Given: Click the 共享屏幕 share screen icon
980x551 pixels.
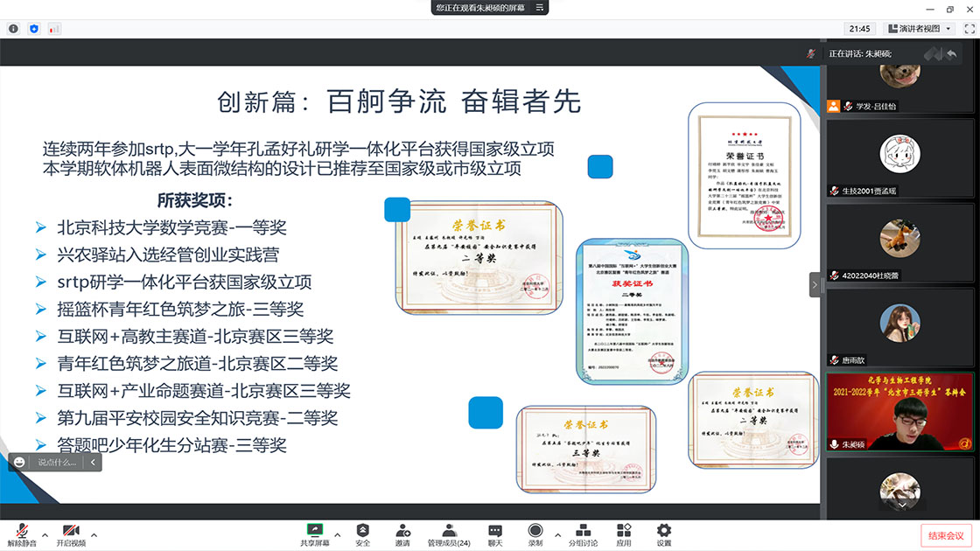Looking at the screenshot, I should (x=314, y=530).
